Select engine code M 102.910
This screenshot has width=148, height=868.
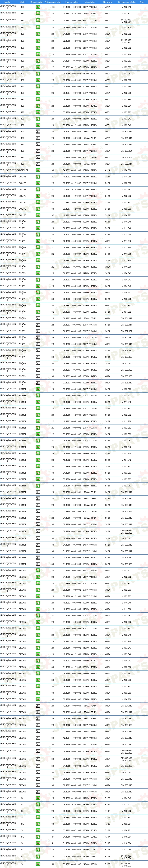(126, 7)
